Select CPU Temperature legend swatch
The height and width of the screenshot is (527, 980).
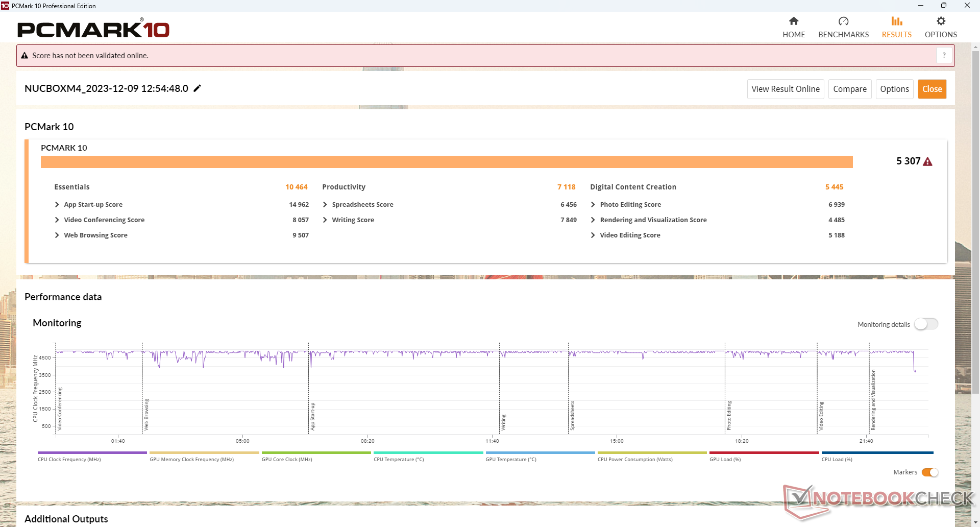click(428, 452)
